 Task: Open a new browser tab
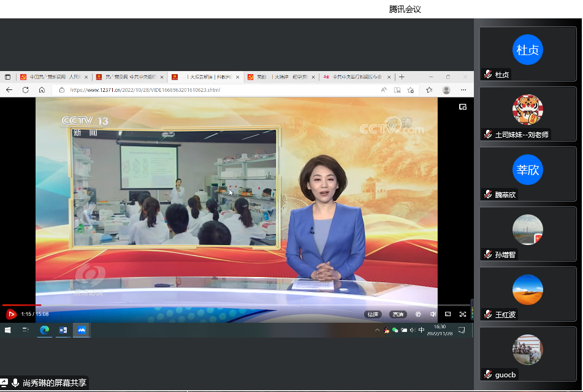tap(402, 77)
